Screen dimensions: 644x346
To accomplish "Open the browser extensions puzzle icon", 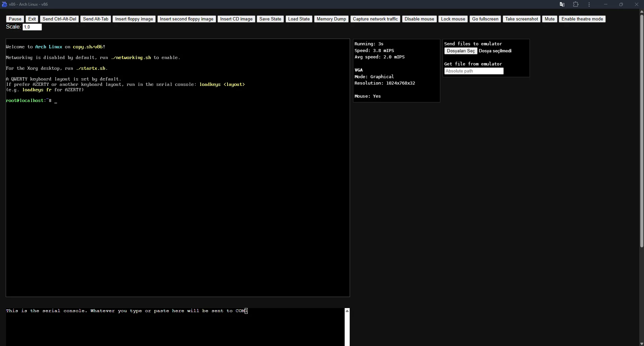I will tap(576, 4).
